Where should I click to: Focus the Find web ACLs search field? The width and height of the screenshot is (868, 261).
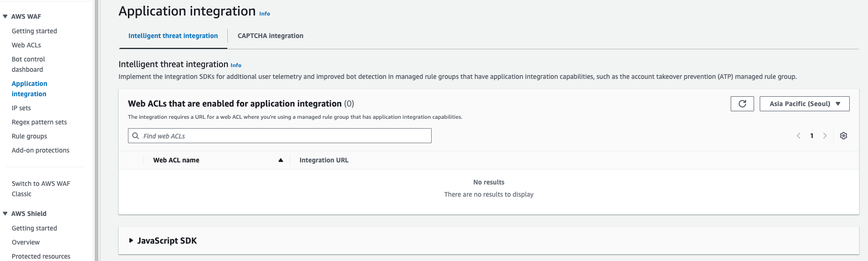280,136
